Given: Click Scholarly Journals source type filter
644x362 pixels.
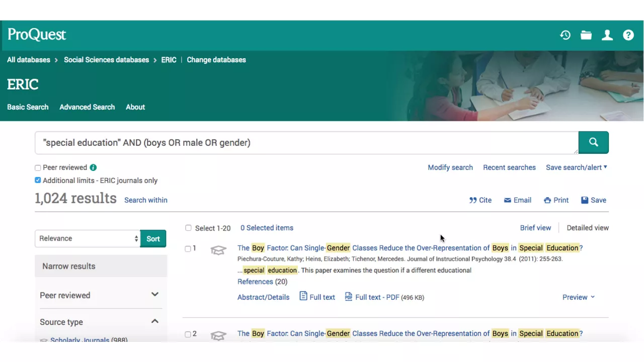Looking at the screenshot, I should 79,340.
